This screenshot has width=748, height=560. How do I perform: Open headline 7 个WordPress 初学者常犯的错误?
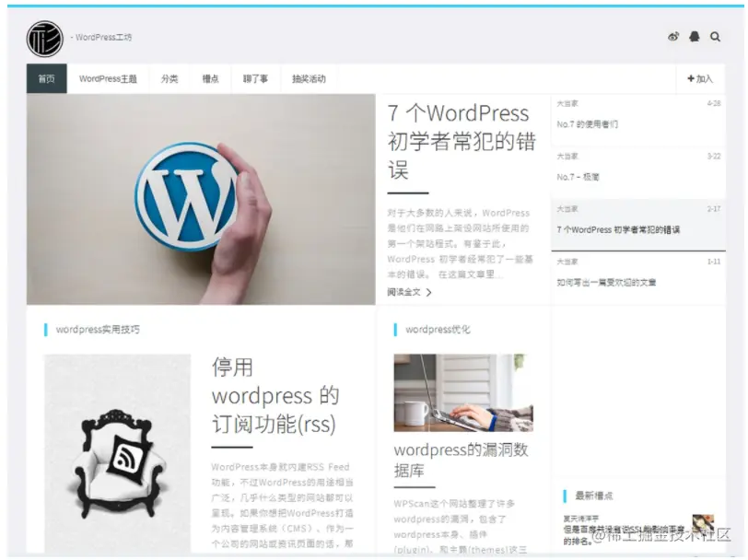[462, 142]
